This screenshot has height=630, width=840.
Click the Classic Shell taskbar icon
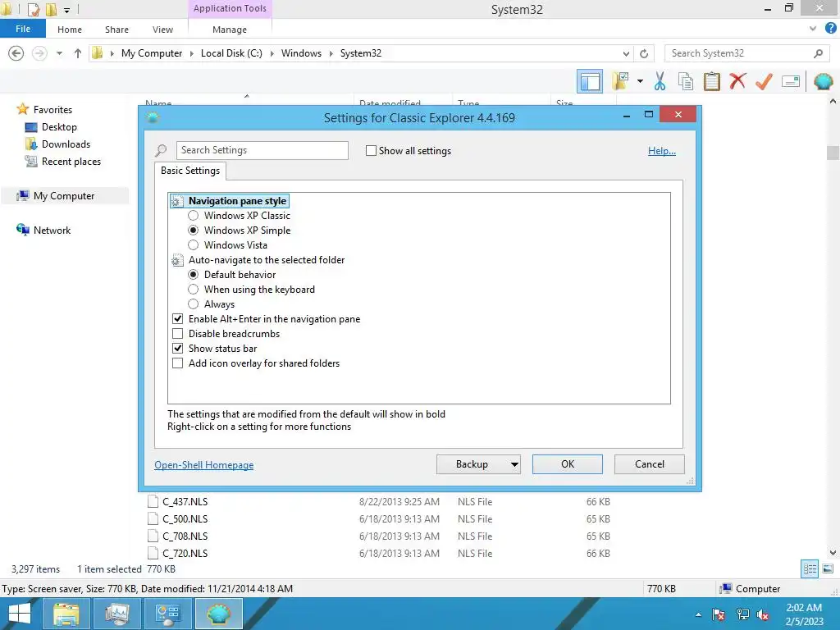[218, 614]
